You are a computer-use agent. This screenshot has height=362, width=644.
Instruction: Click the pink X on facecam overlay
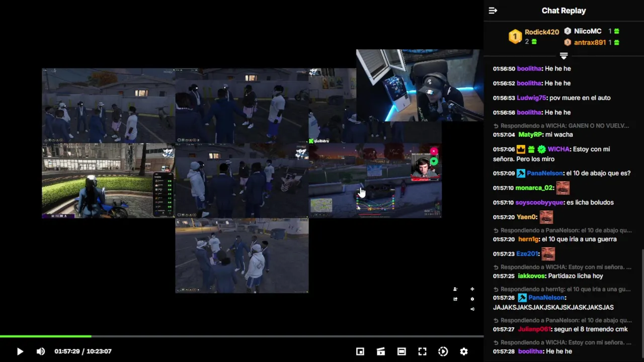(x=434, y=151)
